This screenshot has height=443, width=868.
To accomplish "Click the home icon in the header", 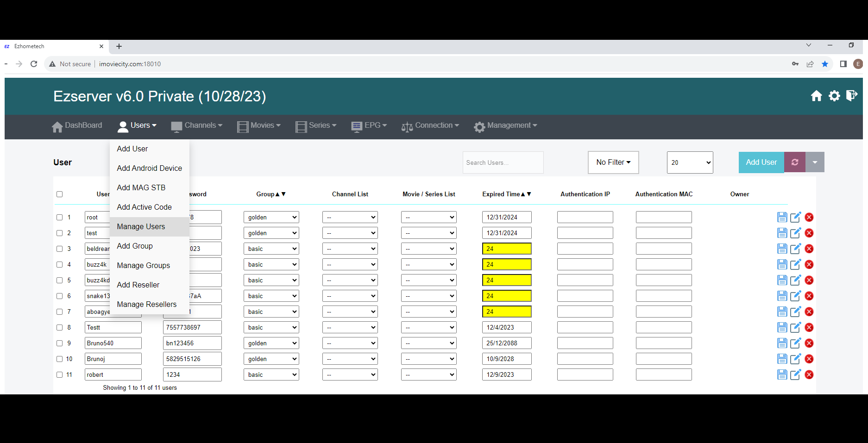I will (817, 96).
